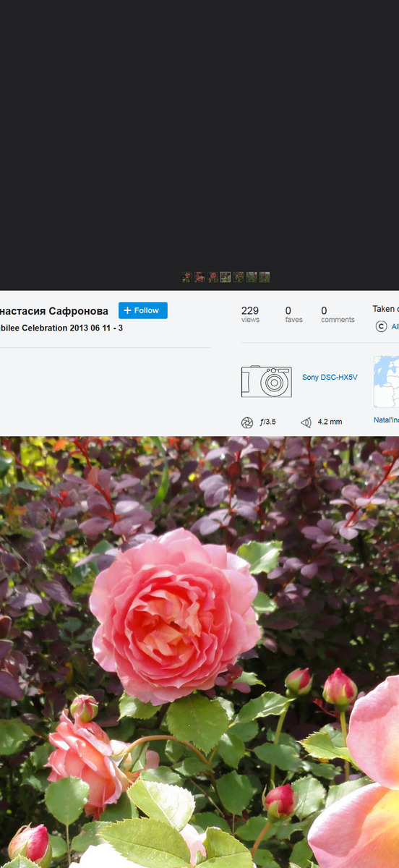Click the copyright circle icon
Screen dimensions: 399x868
(381, 326)
